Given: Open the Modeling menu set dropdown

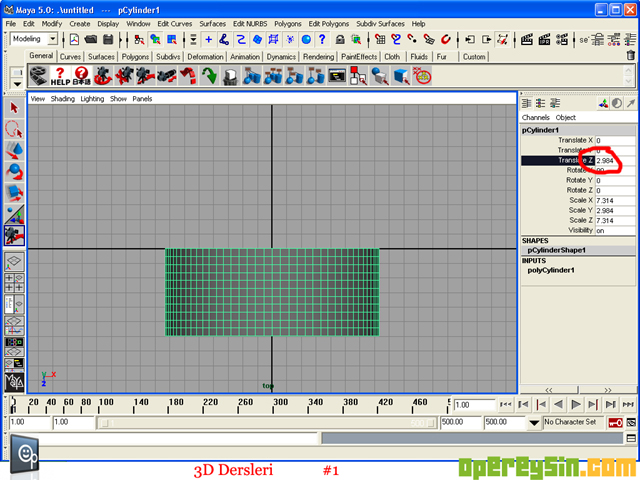Looking at the screenshot, I should (x=53, y=39).
